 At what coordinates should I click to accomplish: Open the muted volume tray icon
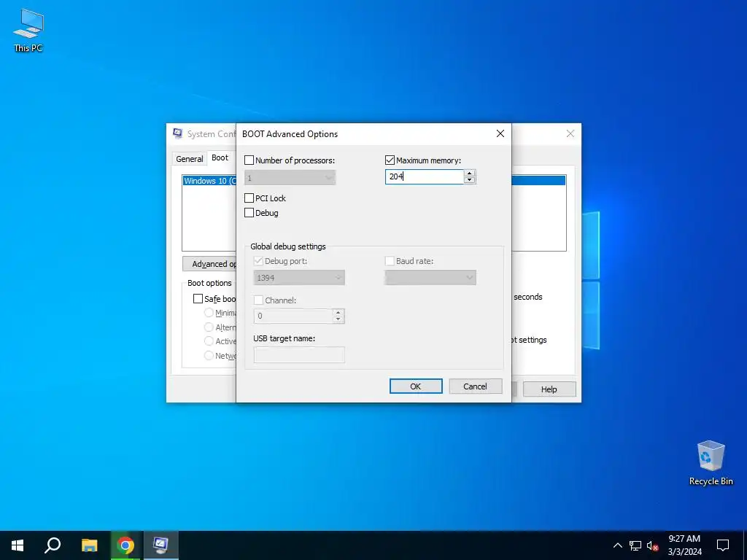(x=652, y=545)
